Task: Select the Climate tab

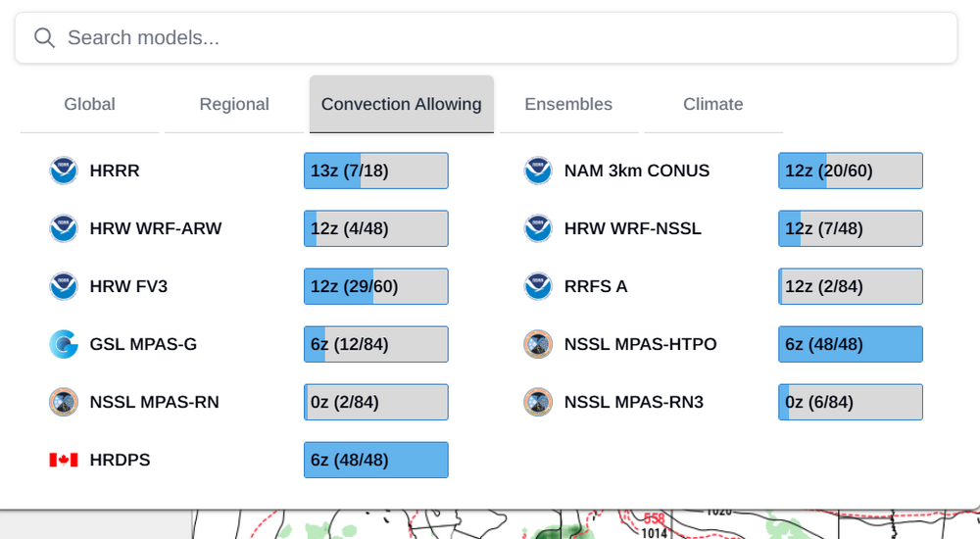Action: click(x=712, y=104)
